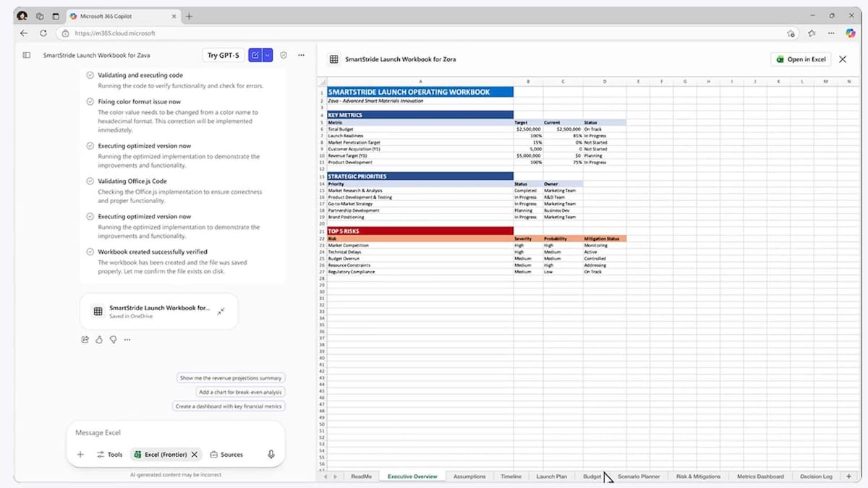Switch to the Launch Plan sheet tab
The height and width of the screenshot is (488, 868).
click(551, 476)
